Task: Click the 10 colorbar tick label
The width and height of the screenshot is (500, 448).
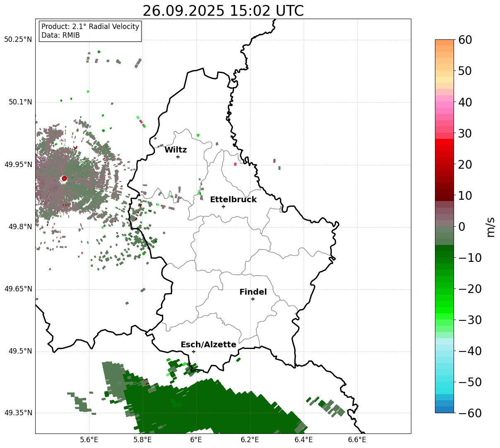Action: 464,196
